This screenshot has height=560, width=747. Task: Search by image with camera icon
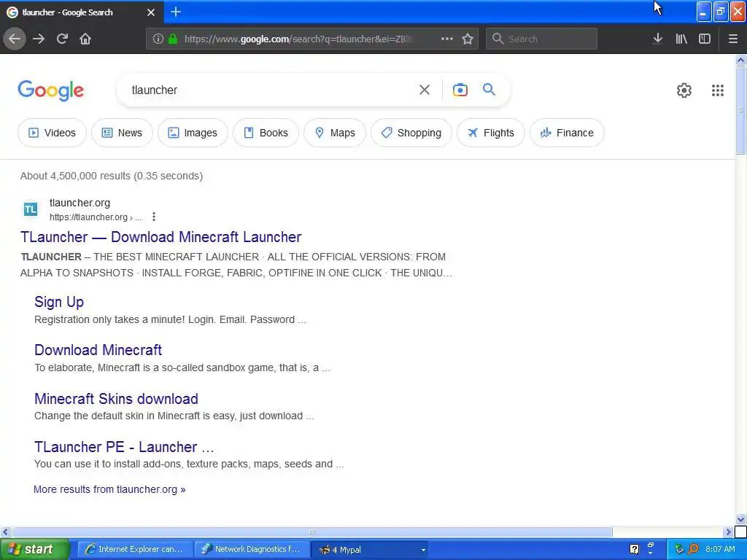pos(460,90)
